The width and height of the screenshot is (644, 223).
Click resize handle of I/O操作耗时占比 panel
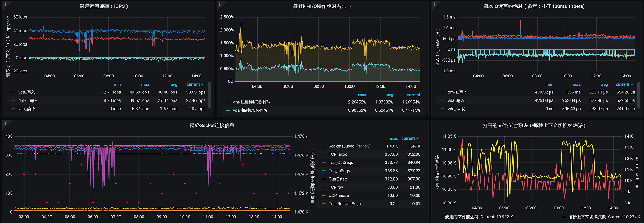[426, 115]
